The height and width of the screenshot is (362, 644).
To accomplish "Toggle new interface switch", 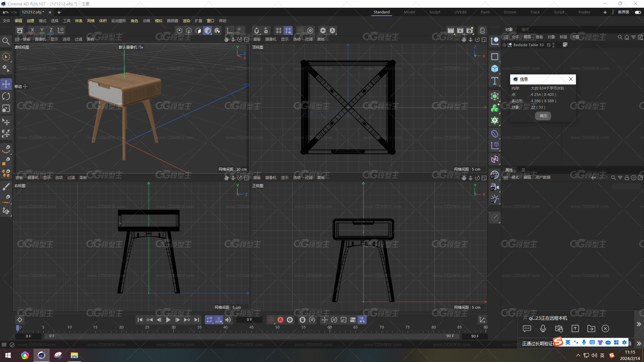I will [638, 12].
